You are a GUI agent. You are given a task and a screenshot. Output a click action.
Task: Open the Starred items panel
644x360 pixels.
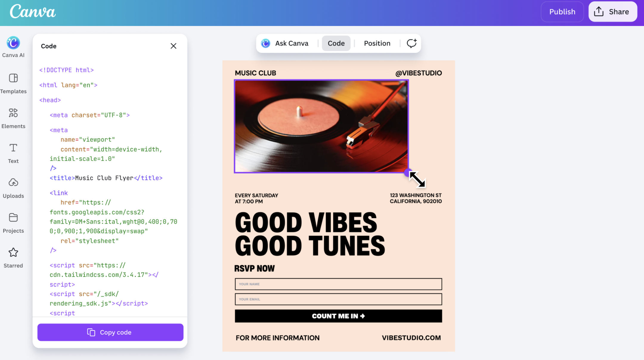pos(13,253)
